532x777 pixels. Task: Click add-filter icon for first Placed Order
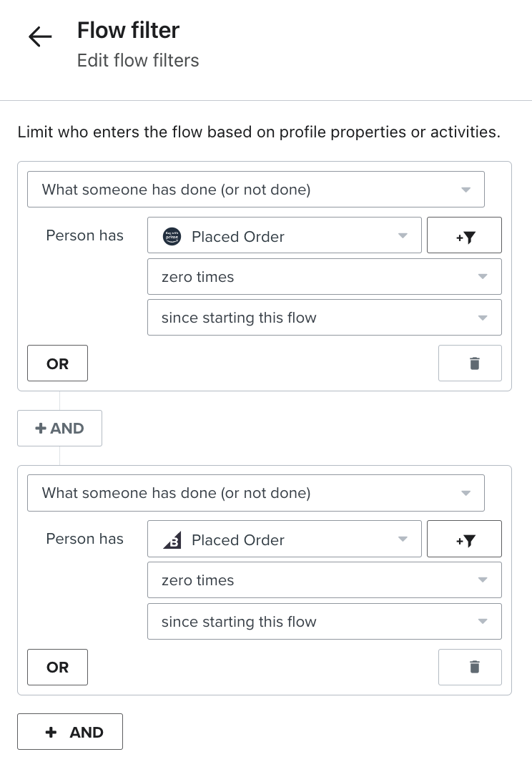click(x=464, y=235)
